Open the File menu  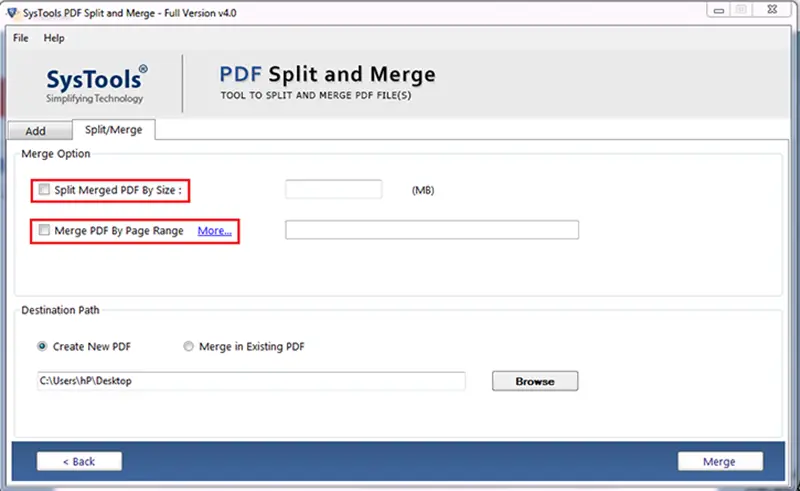tap(21, 38)
